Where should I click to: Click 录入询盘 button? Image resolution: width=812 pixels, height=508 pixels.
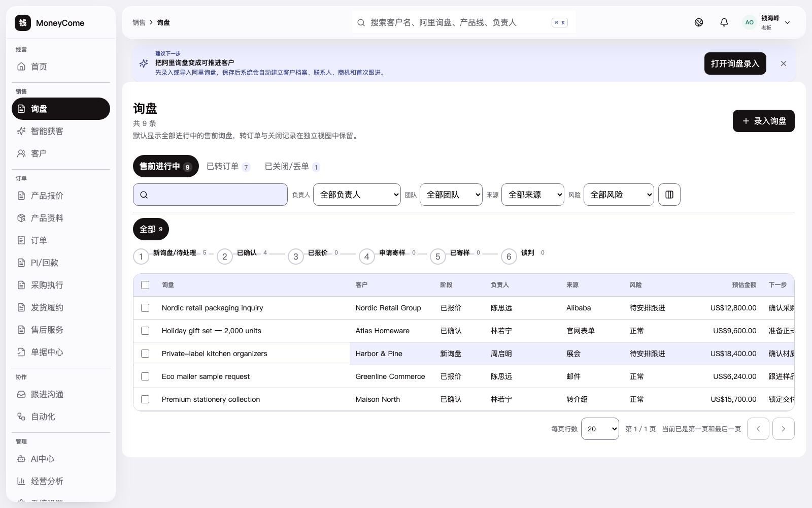[x=763, y=121]
